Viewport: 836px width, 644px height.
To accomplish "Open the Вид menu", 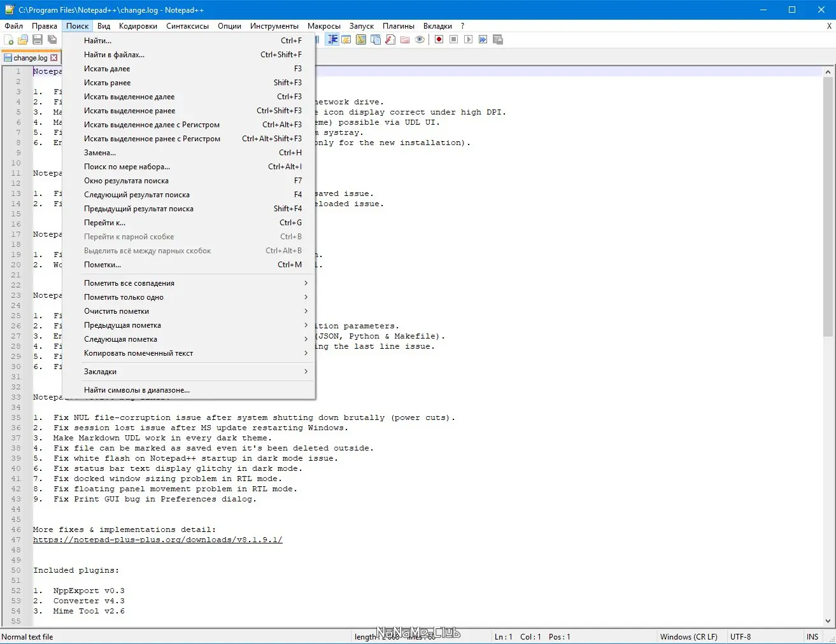I will pyautogui.click(x=104, y=26).
